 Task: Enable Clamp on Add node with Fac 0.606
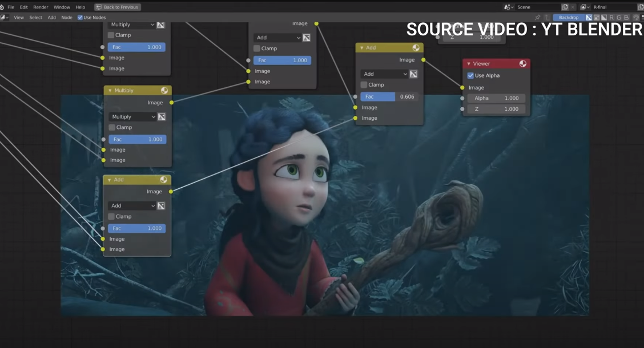tap(364, 84)
